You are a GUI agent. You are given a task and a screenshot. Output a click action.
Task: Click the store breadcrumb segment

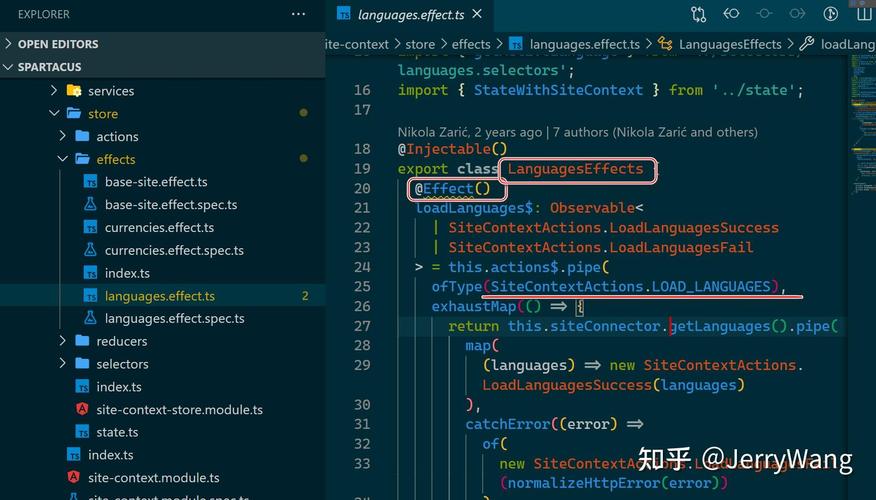click(x=420, y=44)
